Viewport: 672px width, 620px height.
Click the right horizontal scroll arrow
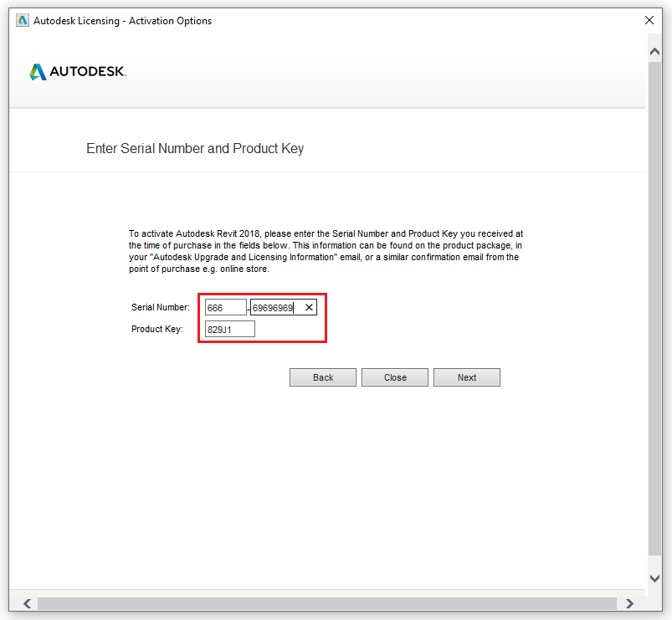click(x=630, y=602)
